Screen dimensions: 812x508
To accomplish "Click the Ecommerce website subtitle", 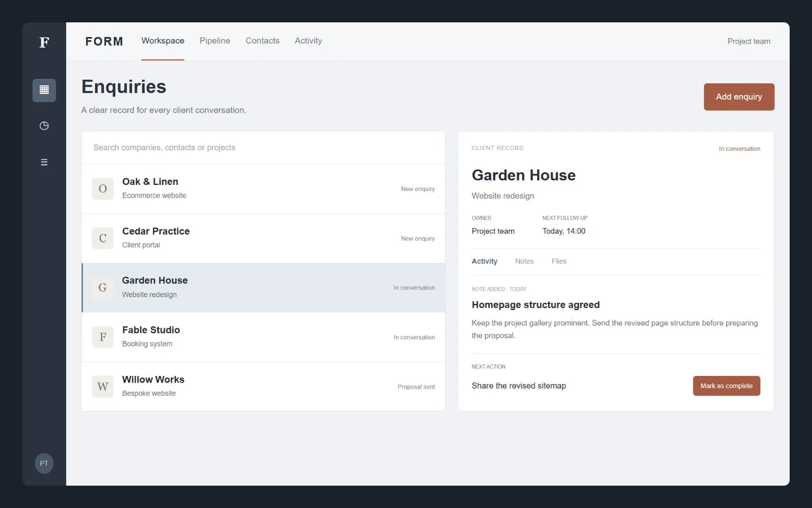I will coord(154,196).
